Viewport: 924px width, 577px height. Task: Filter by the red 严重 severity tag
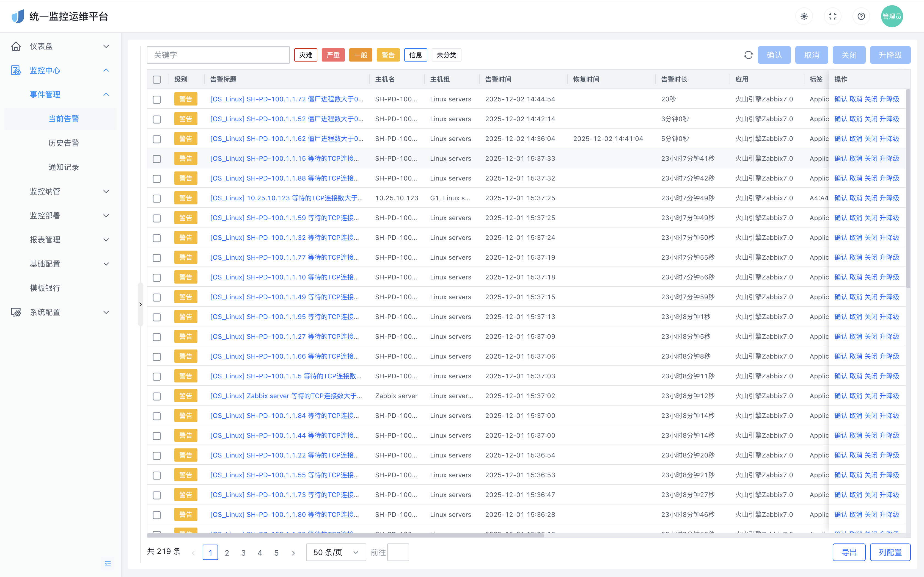[x=333, y=55]
